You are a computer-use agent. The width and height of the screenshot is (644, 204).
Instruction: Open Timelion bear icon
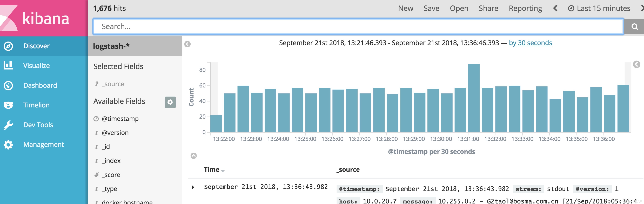8,105
